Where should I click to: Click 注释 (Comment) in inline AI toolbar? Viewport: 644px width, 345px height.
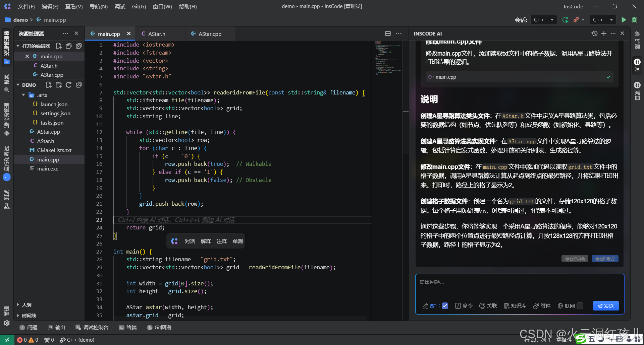pos(222,241)
